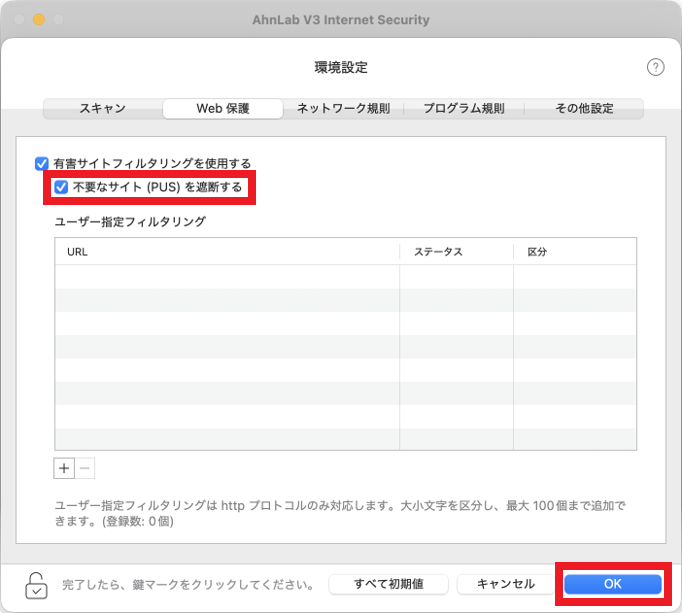
Task: Go to the プログラム規則 tab
Action: [x=464, y=108]
